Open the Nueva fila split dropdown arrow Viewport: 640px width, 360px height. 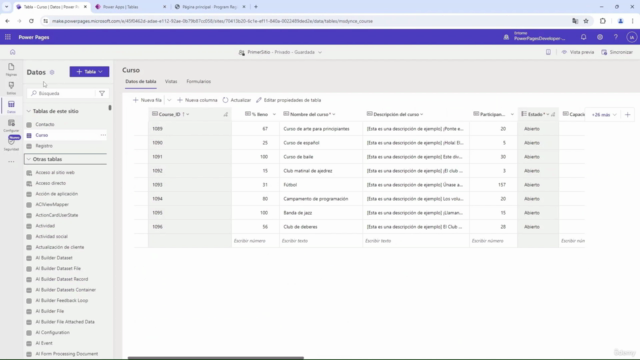[169, 100]
